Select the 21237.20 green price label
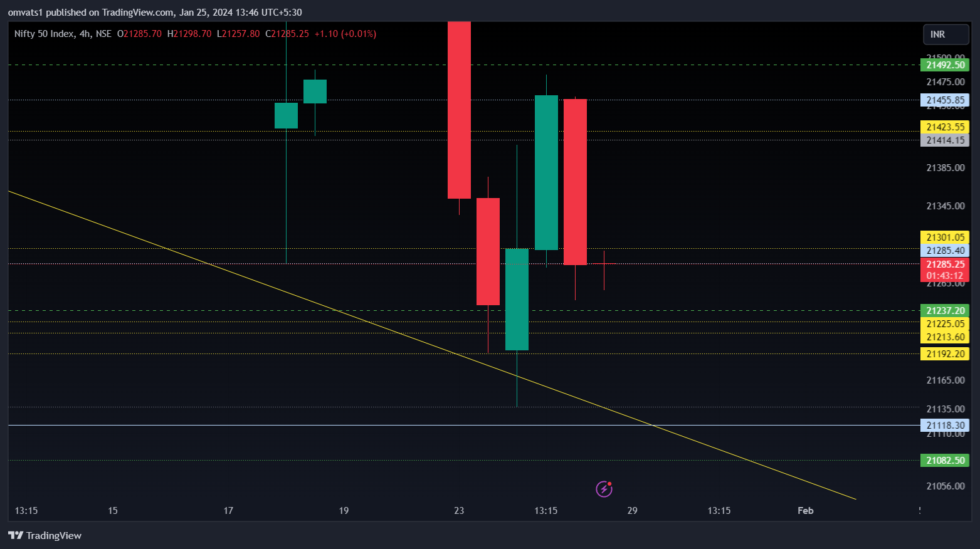The image size is (980, 549). pos(945,311)
